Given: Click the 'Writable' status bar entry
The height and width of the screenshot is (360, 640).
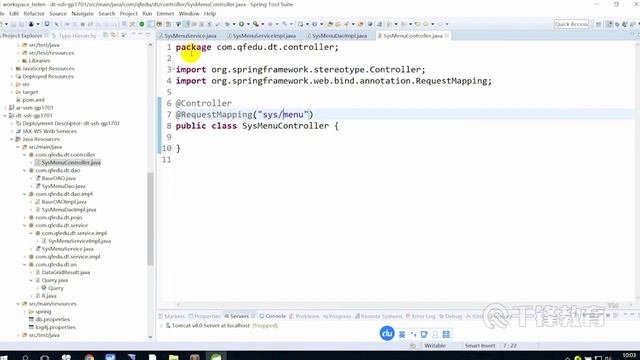Looking at the screenshot, I should pyautogui.click(x=435, y=346).
